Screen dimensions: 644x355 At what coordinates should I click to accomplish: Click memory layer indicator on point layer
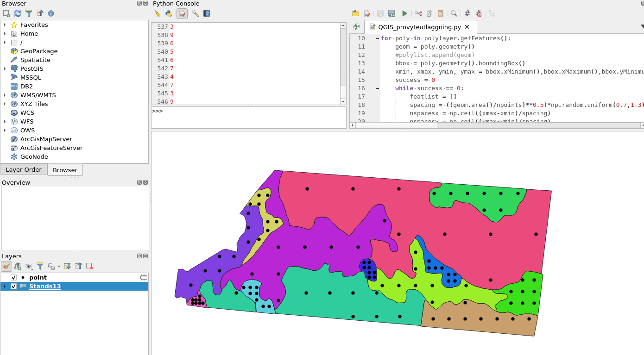[x=144, y=278]
